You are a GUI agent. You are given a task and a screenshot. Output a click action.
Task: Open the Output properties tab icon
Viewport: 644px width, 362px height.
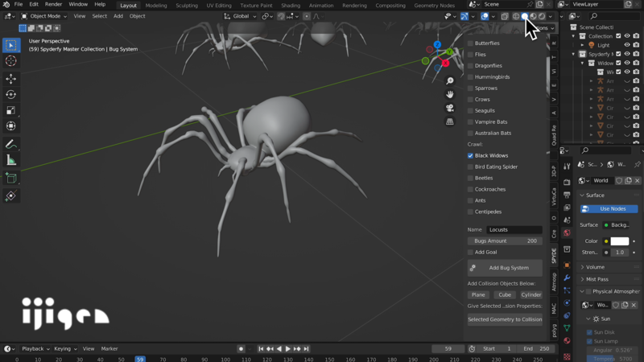point(567,195)
